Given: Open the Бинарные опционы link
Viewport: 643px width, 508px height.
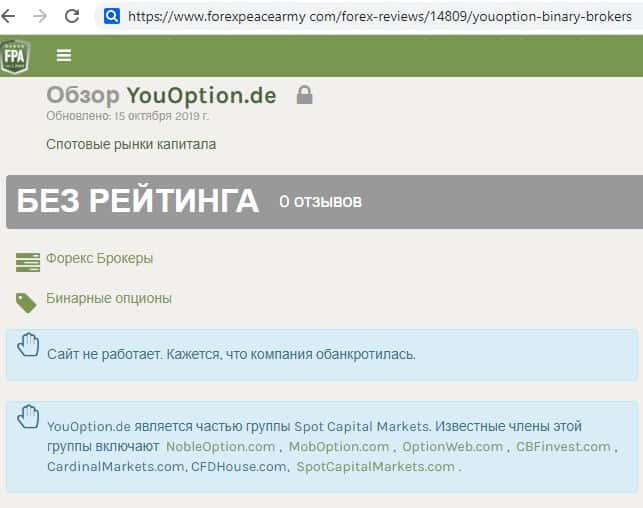Looking at the screenshot, I should pyautogui.click(x=109, y=298).
